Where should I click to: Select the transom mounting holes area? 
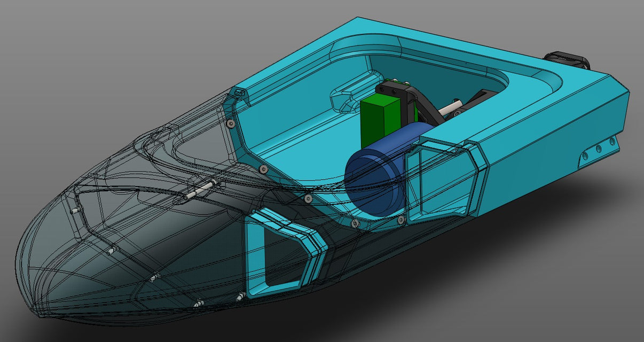click(598, 150)
